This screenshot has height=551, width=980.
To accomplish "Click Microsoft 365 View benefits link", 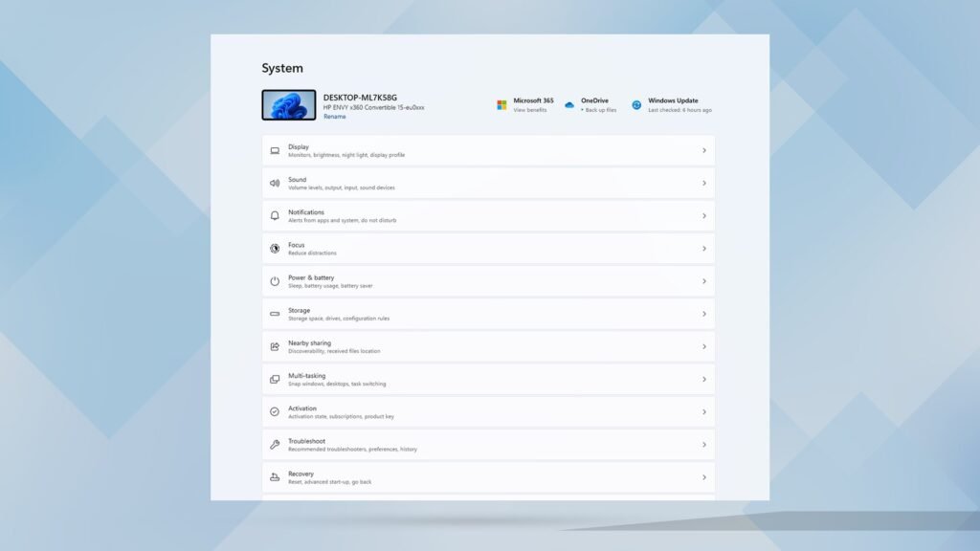I will (x=530, y=110).
